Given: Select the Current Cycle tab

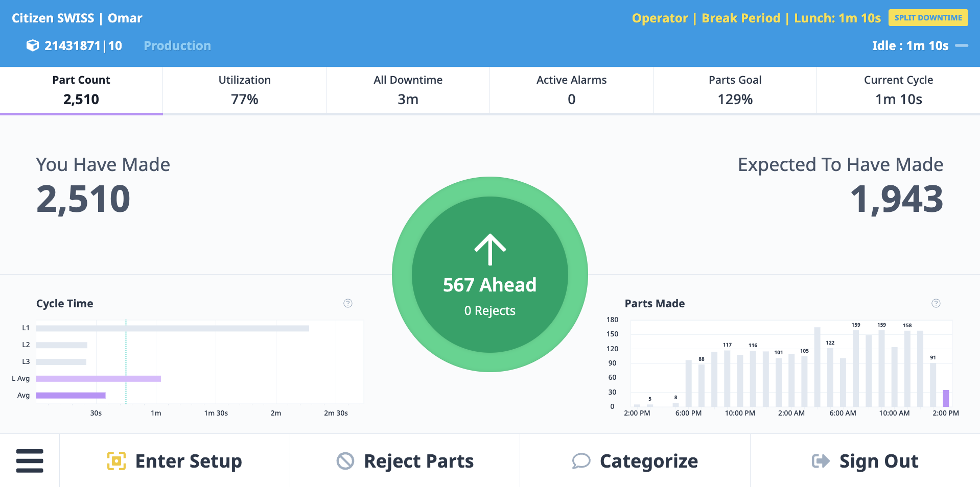Looking at the screenshot, I should pos(898,90).
